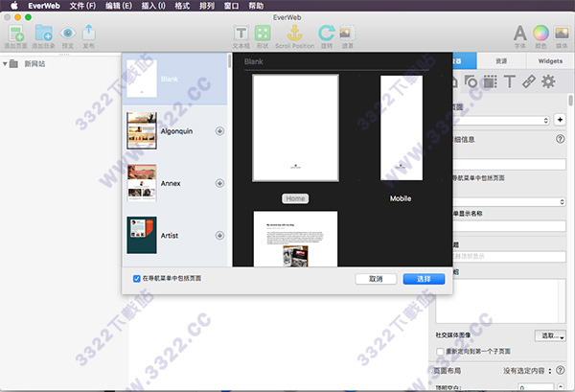The width and height of the screenshot is (575, 392).
Task: Open the Text inspector tab icon
Action: click(x=510, y=81)
